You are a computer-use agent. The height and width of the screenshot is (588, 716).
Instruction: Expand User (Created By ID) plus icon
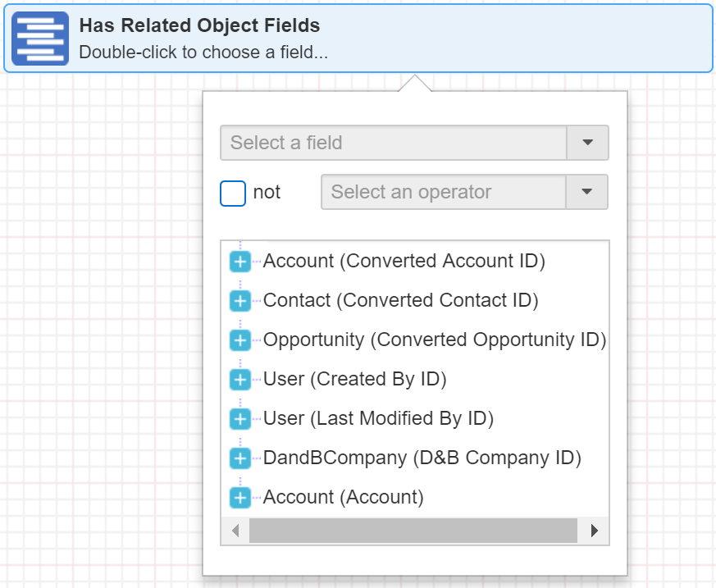point(239,380)
